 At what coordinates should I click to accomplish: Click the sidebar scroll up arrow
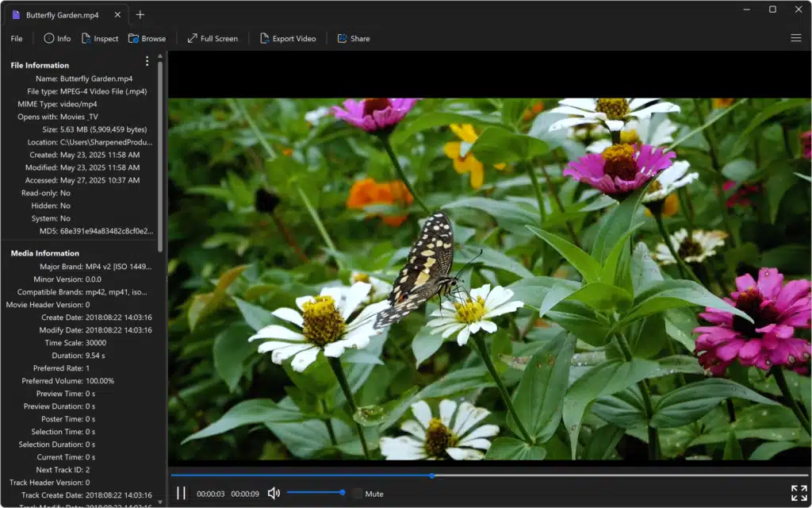(x=160, y=56)
